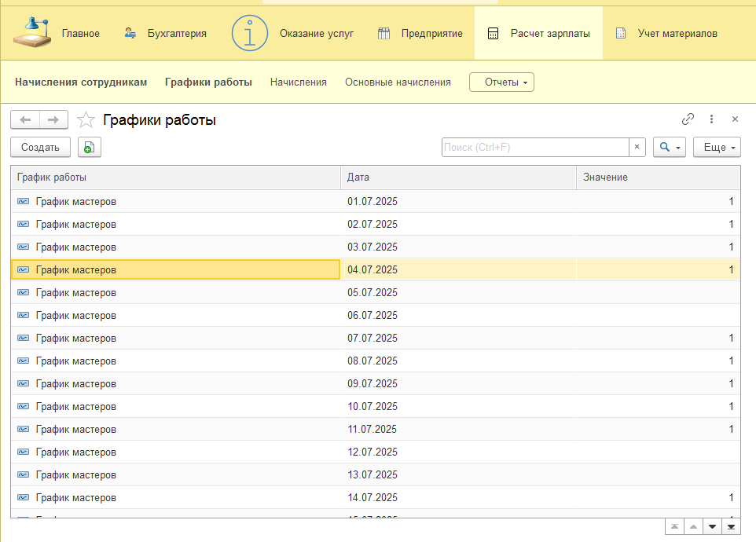Click the back navigation arrow
Screen dimensions: 756x542
[25, 119]
